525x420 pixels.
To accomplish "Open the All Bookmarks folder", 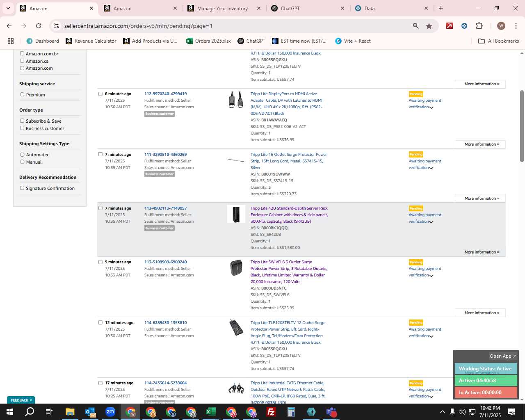I will click(x=499, y=41).
